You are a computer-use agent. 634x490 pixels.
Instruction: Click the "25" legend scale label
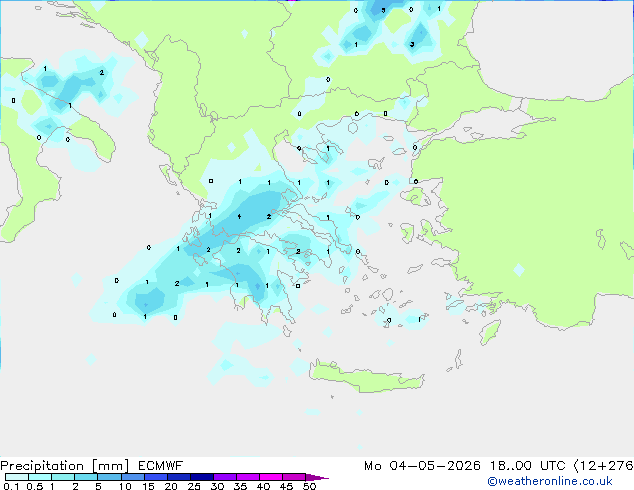(194, 486)
